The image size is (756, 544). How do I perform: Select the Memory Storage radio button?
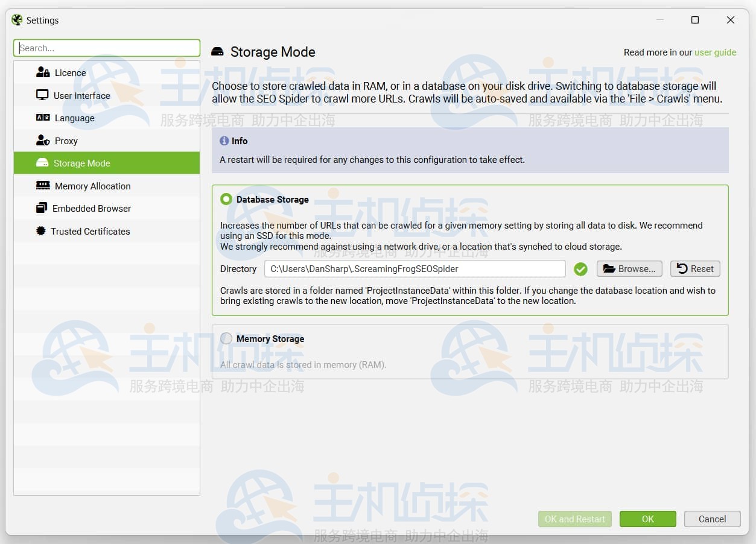[226, 338]
